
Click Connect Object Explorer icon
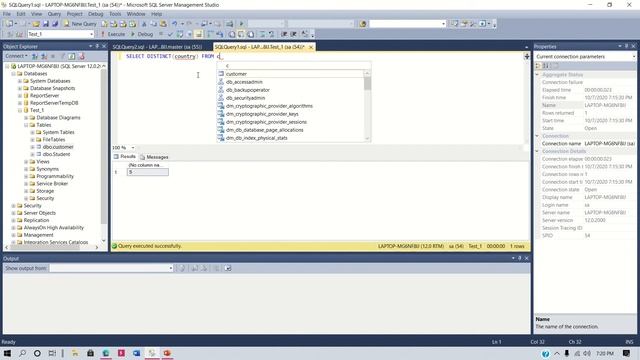click(36, 56)
